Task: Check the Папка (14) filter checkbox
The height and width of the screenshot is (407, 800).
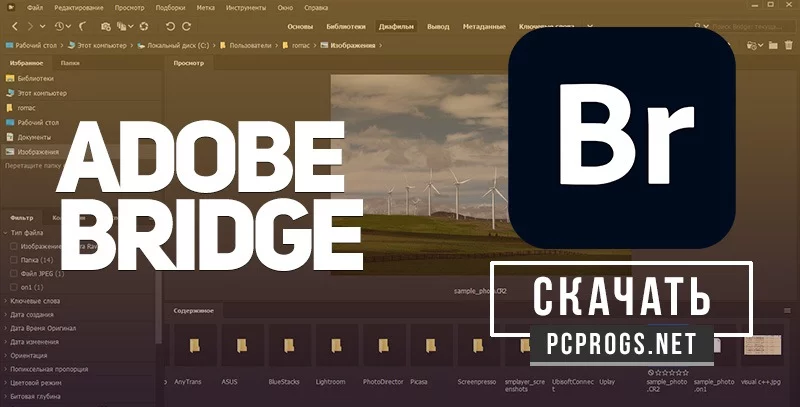Action: click(14, 260)
